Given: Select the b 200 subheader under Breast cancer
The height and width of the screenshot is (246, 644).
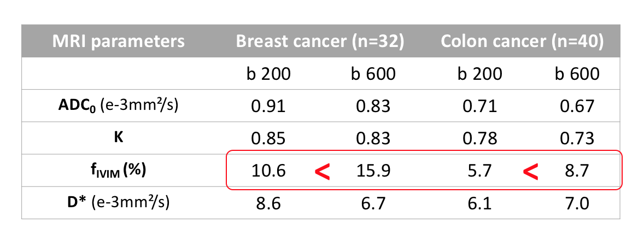Looking at the screenshot, I should point(268,74).
